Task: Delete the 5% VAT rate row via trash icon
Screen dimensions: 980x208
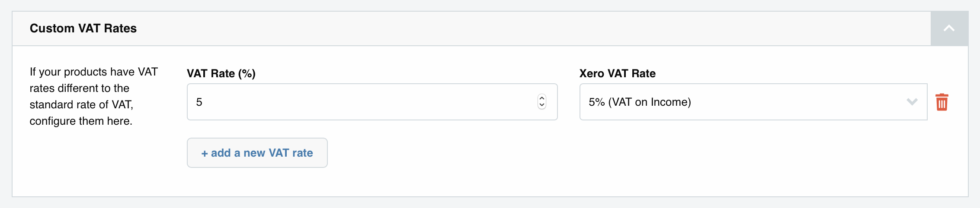Action: tap(942, 102)
